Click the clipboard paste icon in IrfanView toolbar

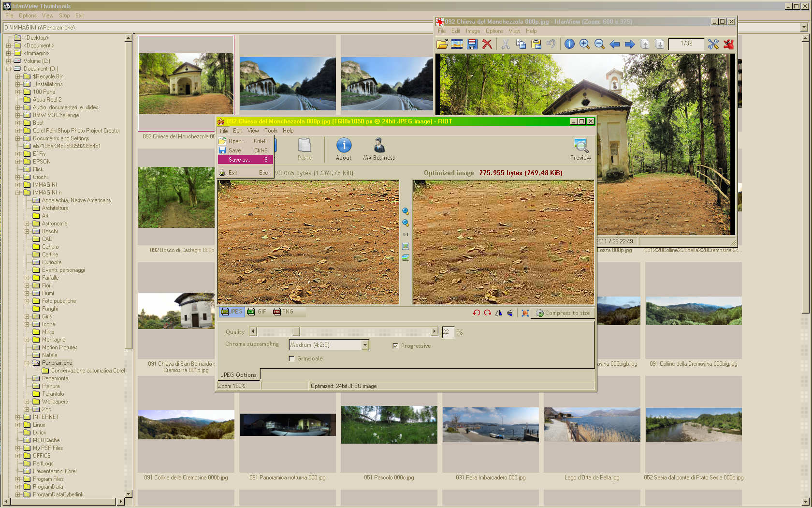point(536,44)
